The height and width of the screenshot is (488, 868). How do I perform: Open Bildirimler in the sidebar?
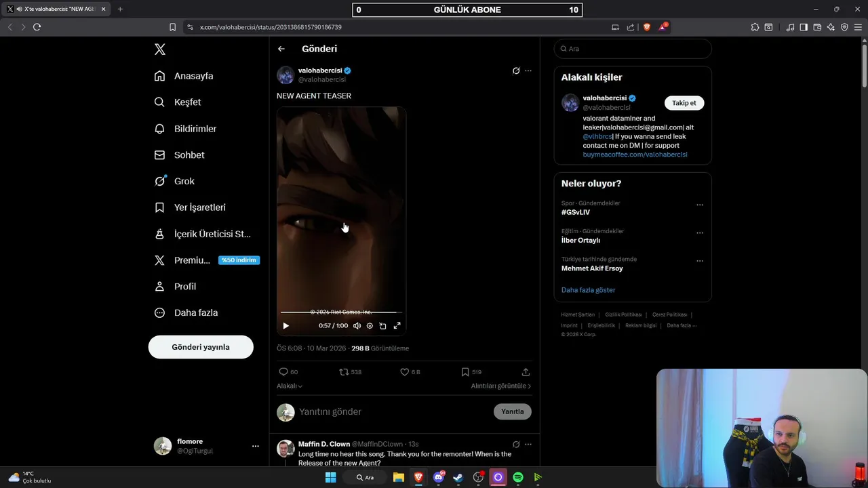pos(185,129)
